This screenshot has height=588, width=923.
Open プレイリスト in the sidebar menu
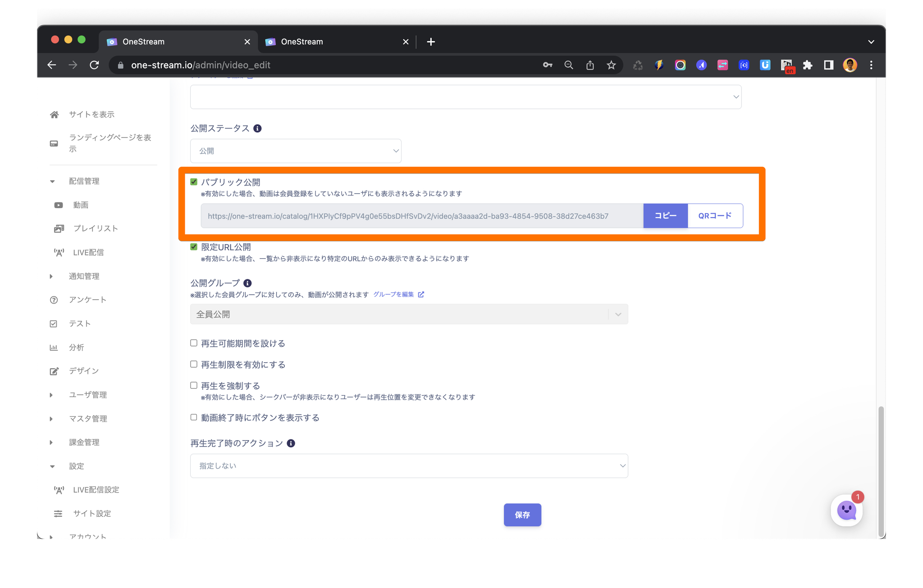[x=95, y=228]
